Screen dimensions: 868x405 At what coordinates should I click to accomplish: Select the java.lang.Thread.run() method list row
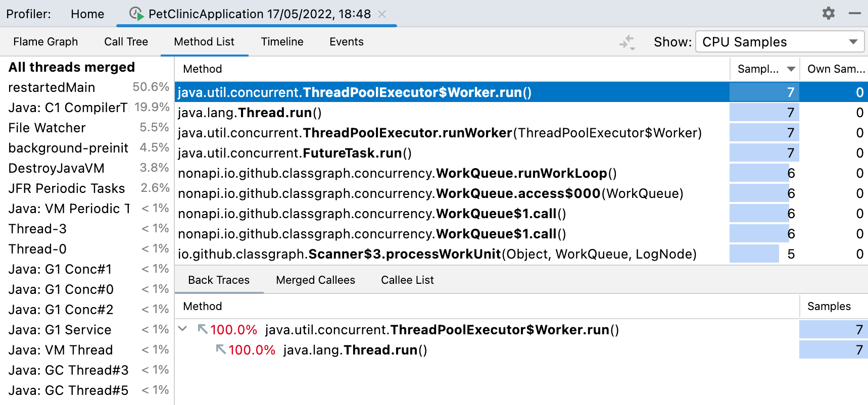[x=521, y=113]
